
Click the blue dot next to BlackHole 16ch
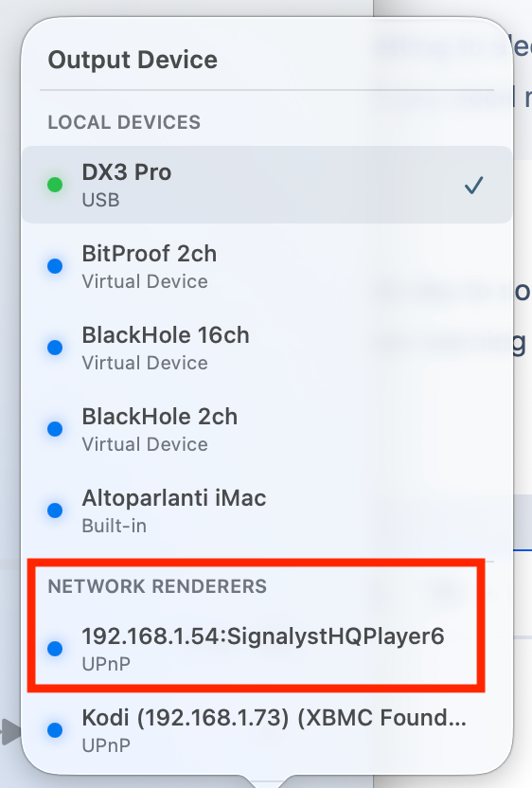point(55,348)
